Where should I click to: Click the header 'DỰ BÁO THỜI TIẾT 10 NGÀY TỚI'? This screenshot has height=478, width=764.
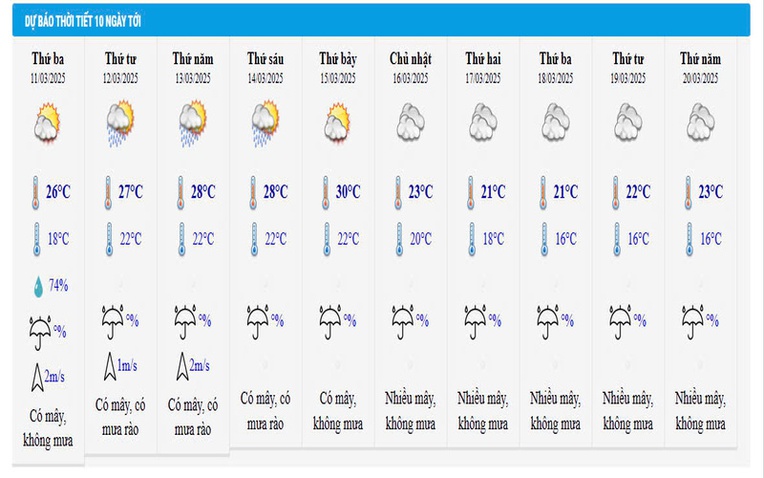[83, 21]
